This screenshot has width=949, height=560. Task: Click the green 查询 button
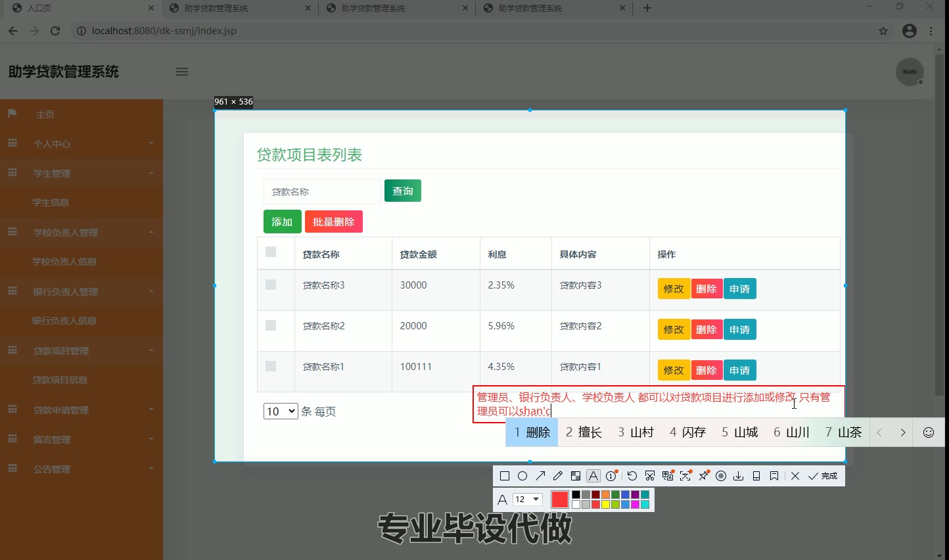tap(402, 191)
